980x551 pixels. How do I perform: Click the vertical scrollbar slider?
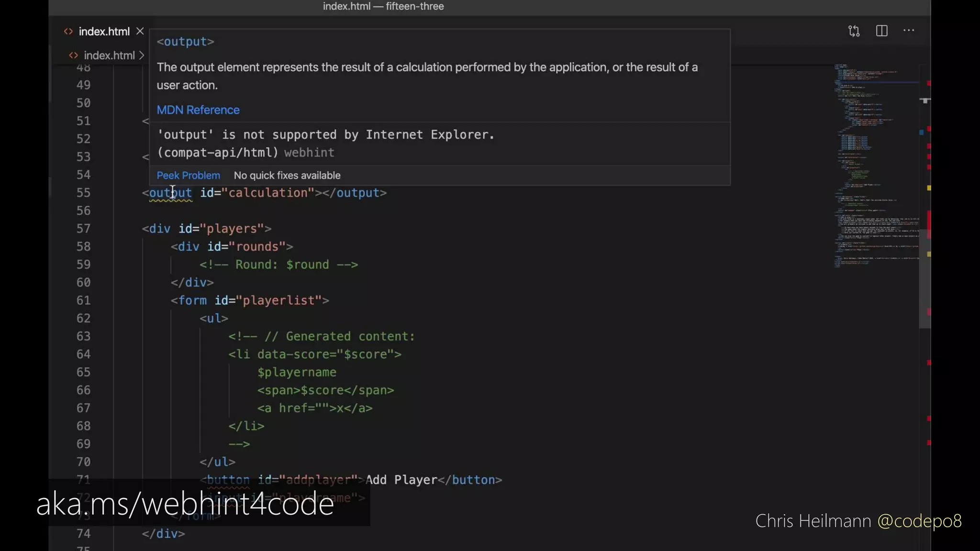pyautogui.click(x=924, y=277)
